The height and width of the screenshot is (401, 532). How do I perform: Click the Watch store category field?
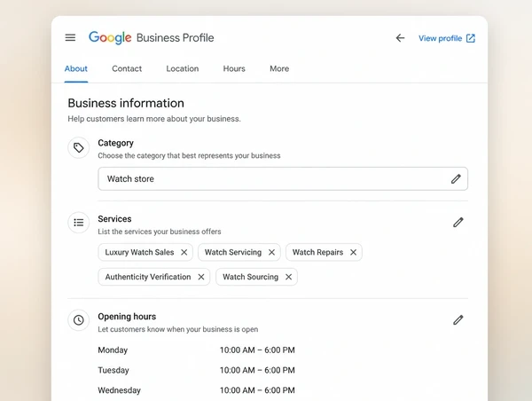(283, 178)
